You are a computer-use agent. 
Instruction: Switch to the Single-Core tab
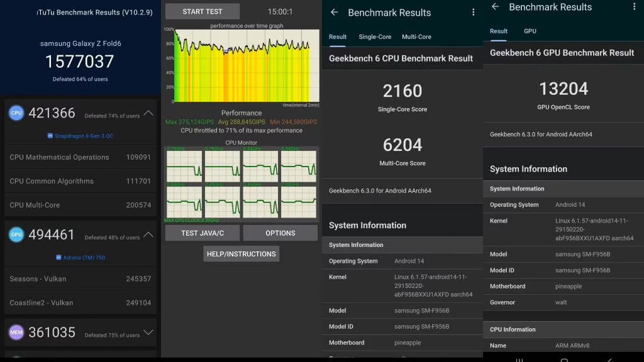click(x=375, y=37)
